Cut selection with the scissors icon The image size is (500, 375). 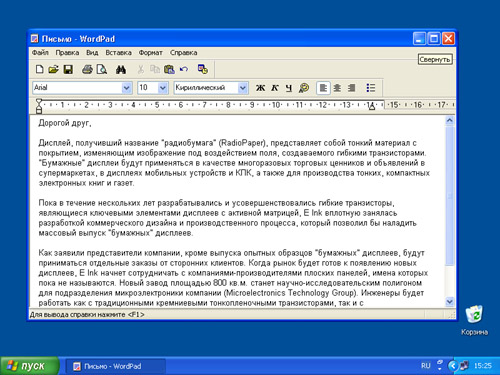pos(141,69)
